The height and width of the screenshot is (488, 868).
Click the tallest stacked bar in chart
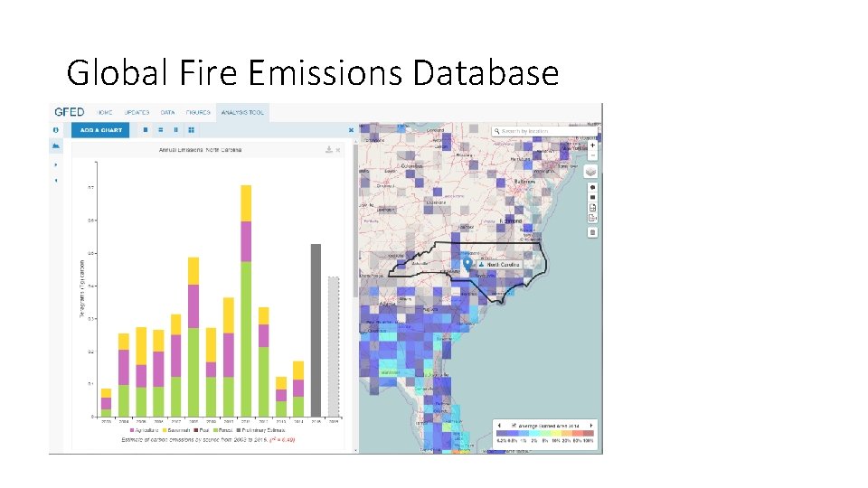tap(246, 301)
